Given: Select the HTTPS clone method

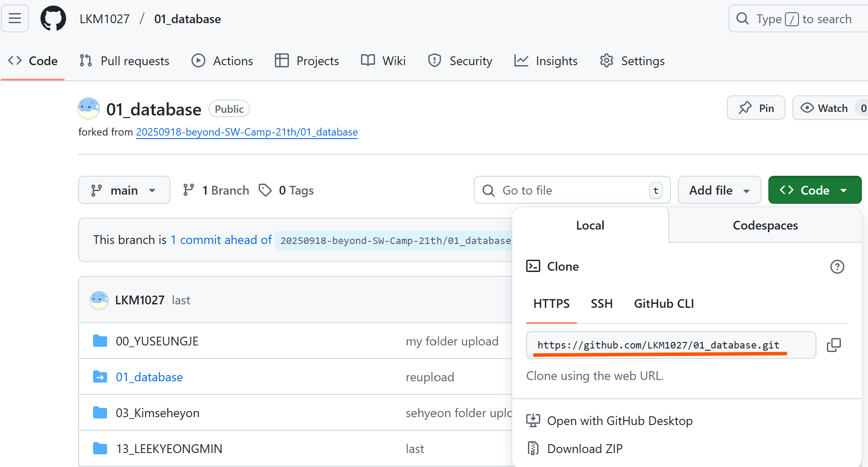Looking at the screenshot, I should (552, 303).
